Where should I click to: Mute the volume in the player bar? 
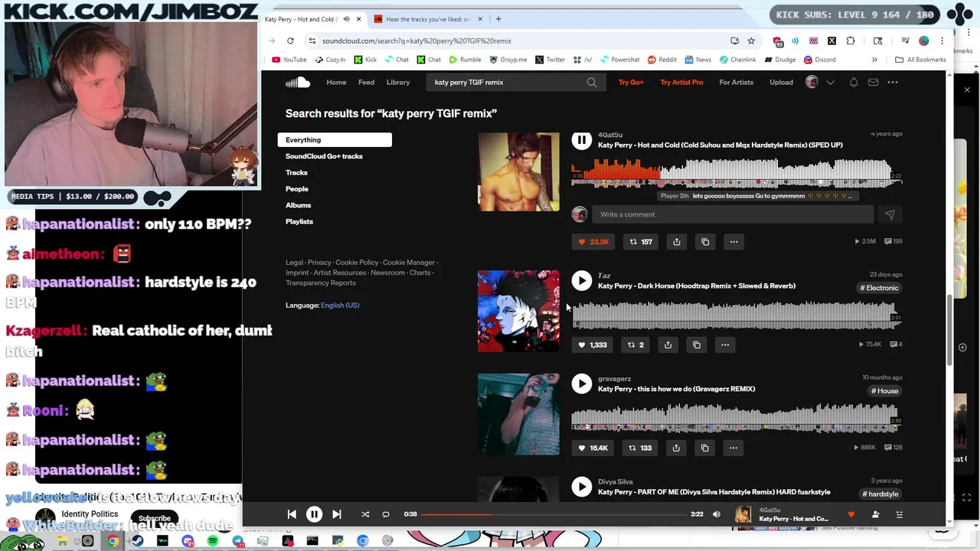pos(717,514)
